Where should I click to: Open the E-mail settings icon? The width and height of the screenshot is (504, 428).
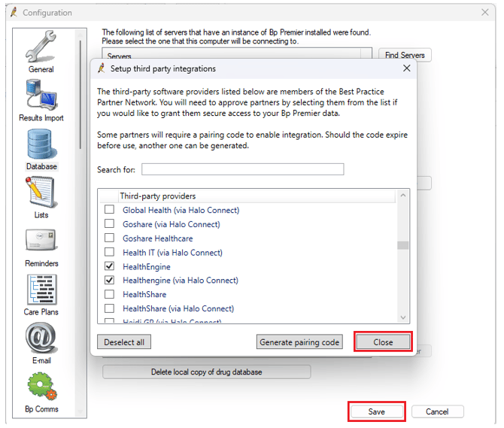point(41,339)
